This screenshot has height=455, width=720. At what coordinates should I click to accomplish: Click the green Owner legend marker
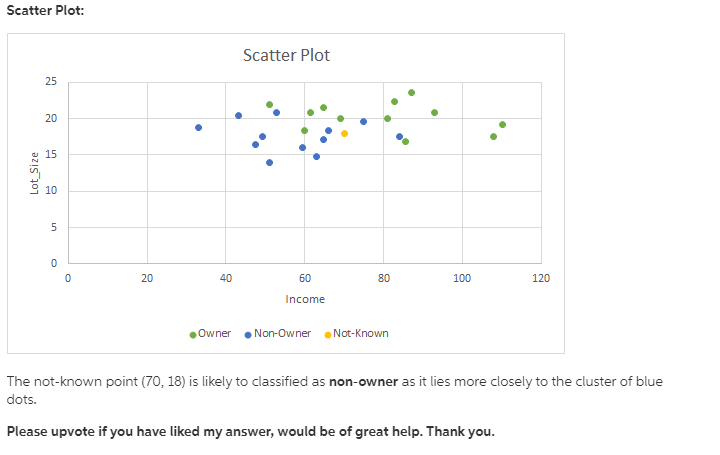point(192,334)
